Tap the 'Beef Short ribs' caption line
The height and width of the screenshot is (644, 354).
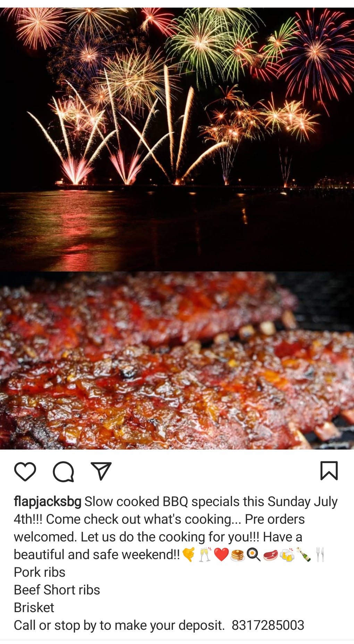pyautogui.click(x=57, y=590)
